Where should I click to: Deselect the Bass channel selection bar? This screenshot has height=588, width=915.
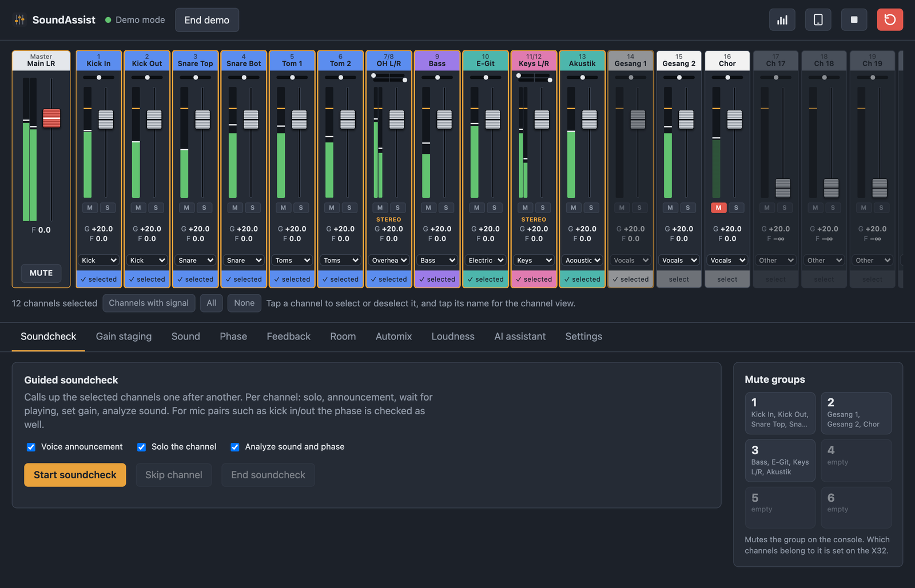[437, 279]
